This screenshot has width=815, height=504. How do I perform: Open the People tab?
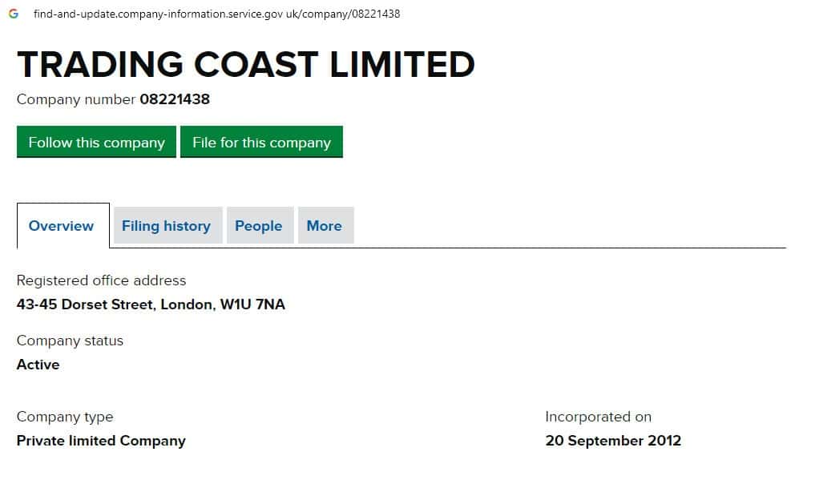click(258, 226)
